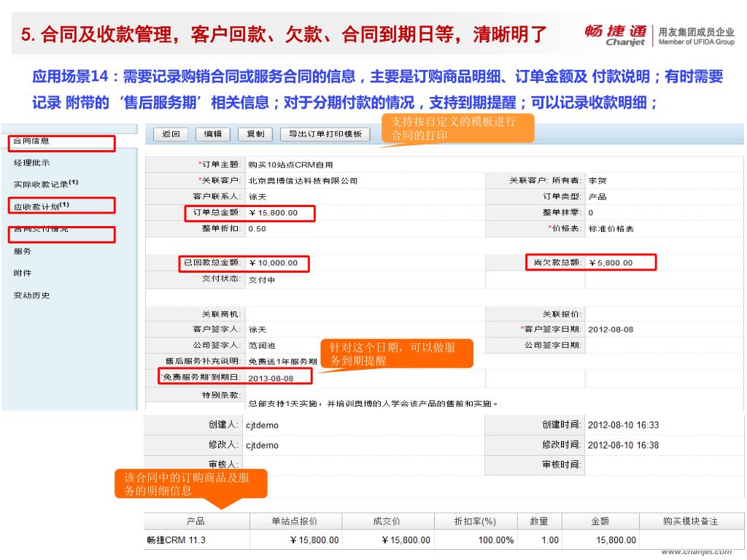
Task: Select customer sign date 2012-08-08
Action: 611,330
